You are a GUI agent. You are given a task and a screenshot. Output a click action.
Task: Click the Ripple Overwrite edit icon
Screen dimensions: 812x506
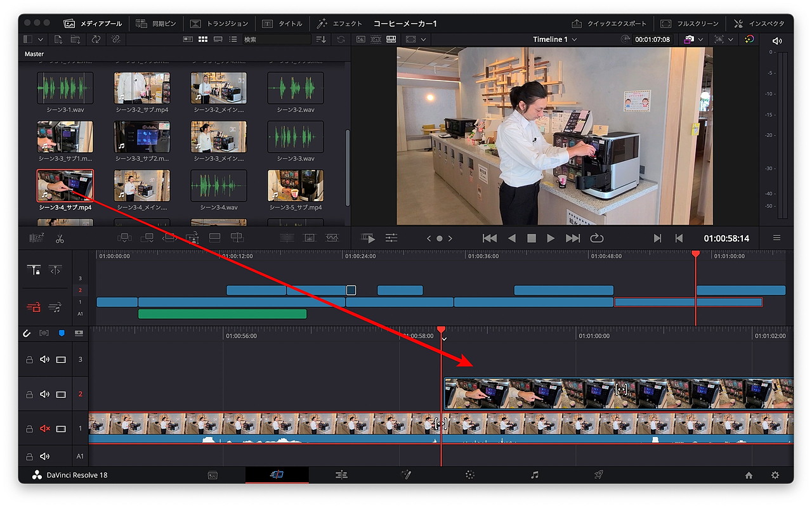tap(169, 238)
